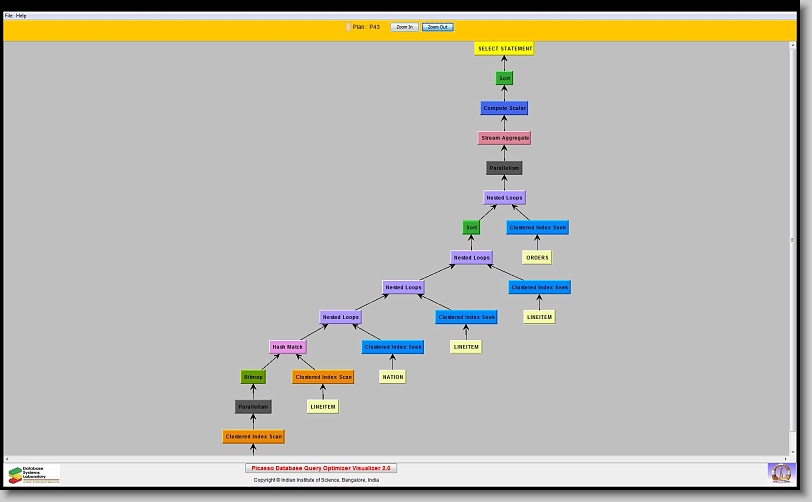
Task: Open the Help menu
Action: [22, 16]
